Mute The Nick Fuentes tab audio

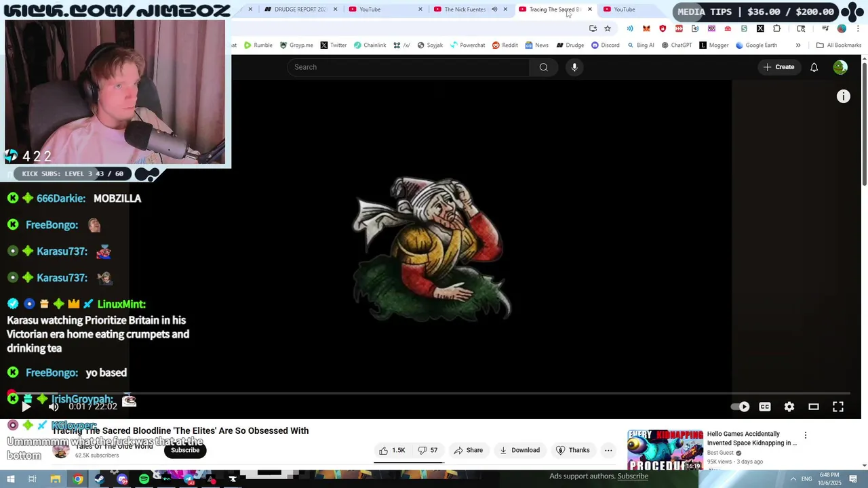494,9
